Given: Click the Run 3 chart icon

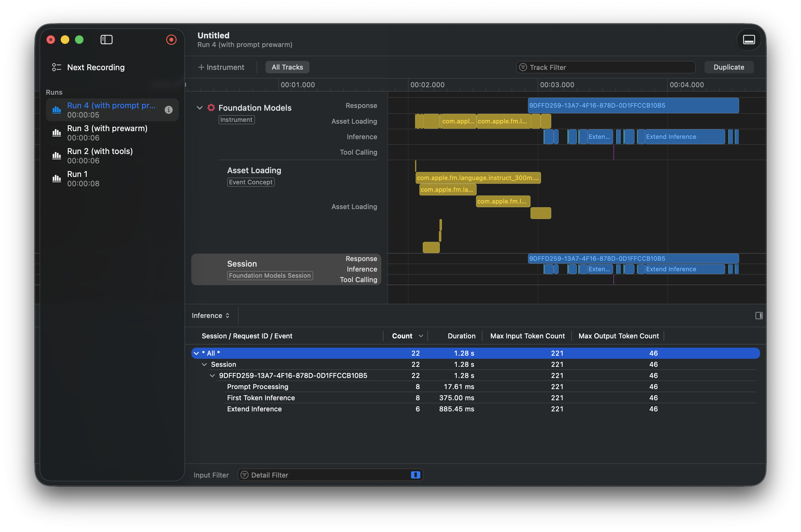Looking at the screenshot, I should coord(56,133).
